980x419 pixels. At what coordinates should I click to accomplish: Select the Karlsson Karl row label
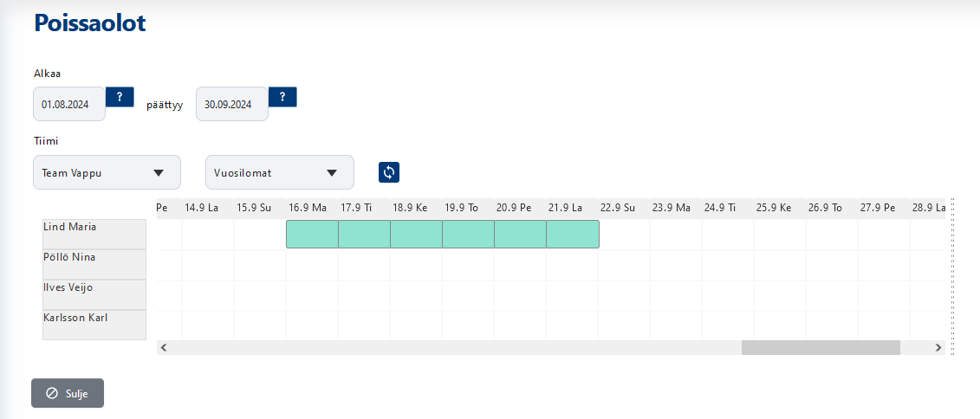[x=94, y=324]
